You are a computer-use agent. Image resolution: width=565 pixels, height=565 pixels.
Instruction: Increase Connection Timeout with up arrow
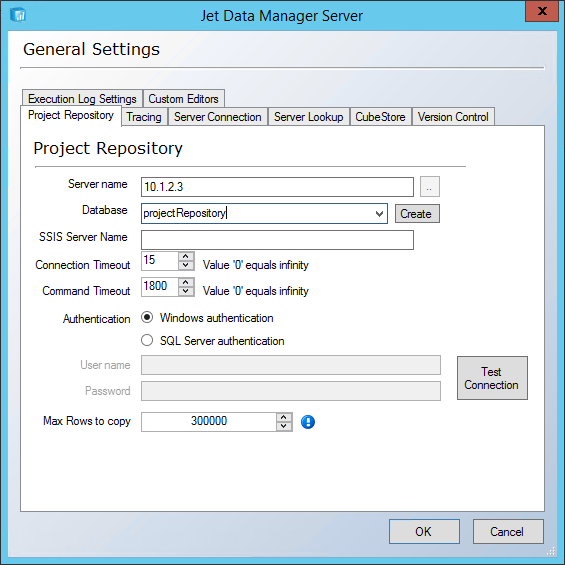pyautogui.click(x=186, y=257)
